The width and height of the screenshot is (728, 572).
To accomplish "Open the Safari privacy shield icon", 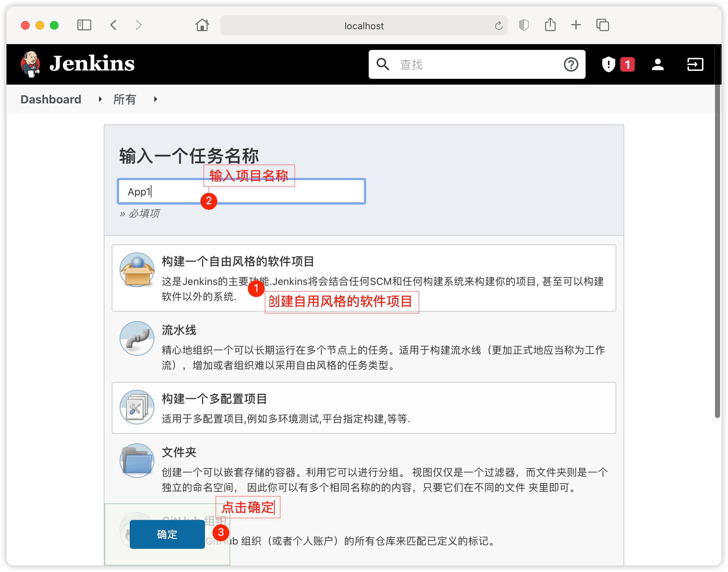I will 524,25.
